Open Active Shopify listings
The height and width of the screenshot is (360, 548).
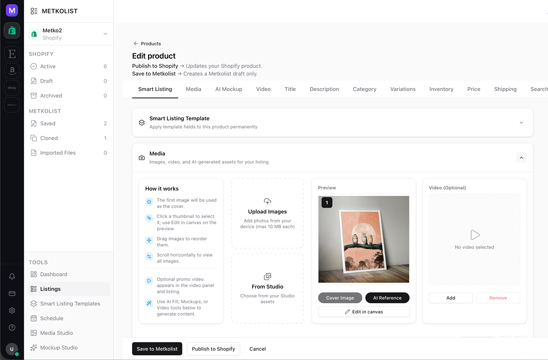68,66
